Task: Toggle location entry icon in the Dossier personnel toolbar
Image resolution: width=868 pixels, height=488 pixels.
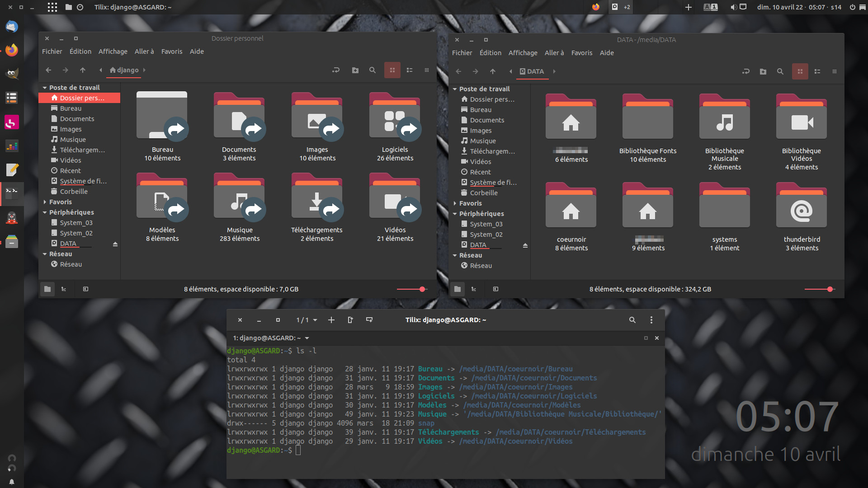Action: pos(335,70)
